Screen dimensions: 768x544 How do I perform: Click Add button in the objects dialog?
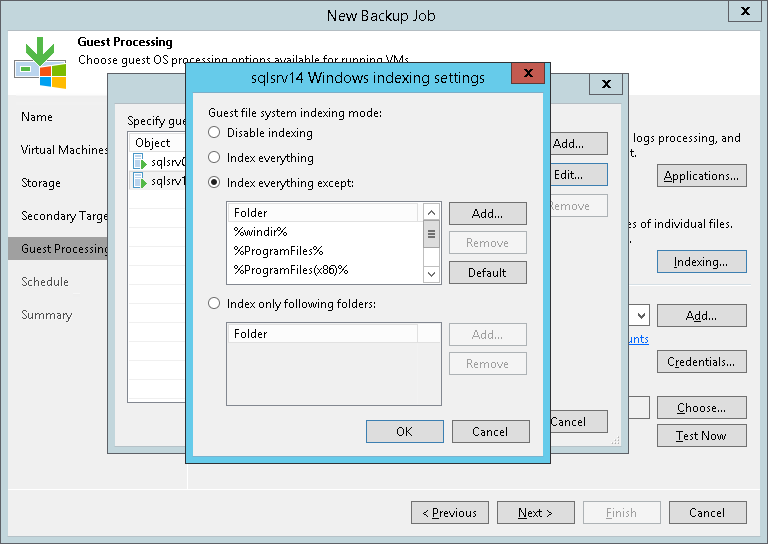point(578,143)
